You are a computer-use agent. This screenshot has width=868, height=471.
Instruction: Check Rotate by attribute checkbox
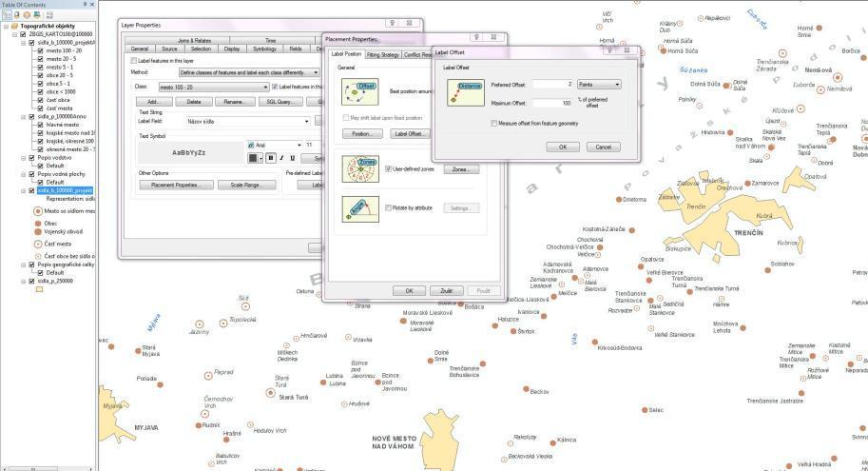(x=388, y=207)
